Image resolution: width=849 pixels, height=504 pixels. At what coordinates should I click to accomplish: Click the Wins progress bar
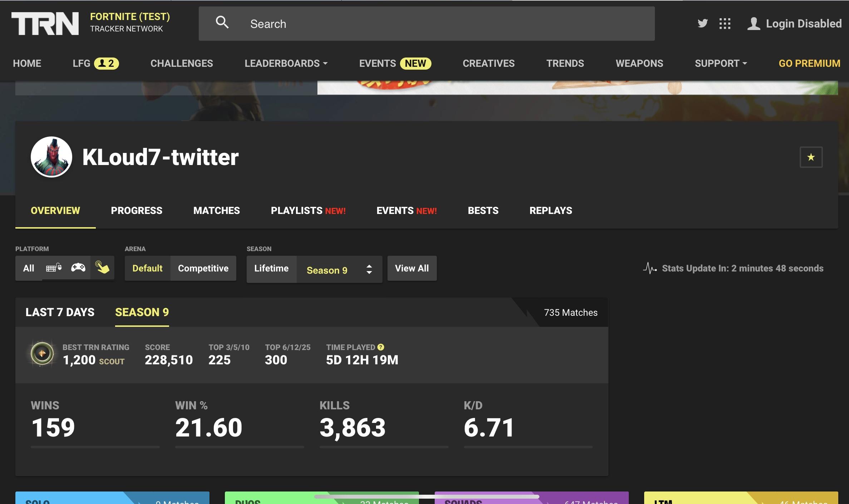(95, 447)
